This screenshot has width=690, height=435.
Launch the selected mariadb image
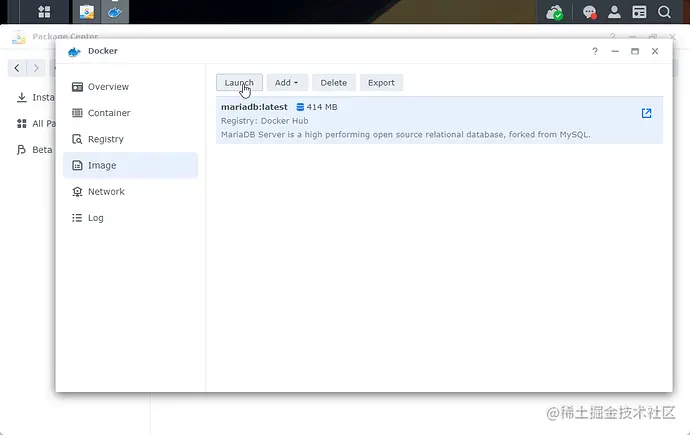point(239,83)
